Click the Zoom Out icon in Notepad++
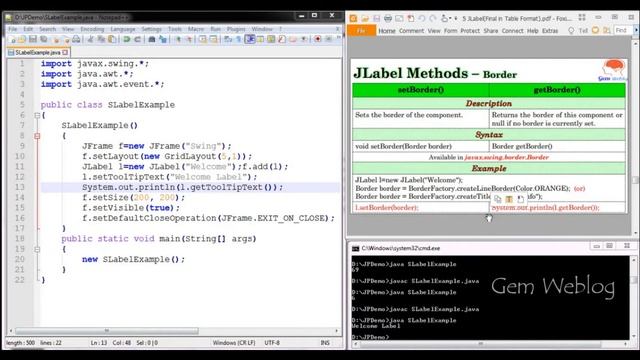This screenshot has width=640, height=360. [189, 39]
